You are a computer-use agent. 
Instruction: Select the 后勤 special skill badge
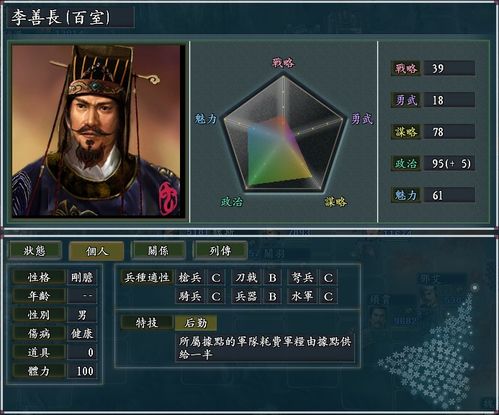196,323
